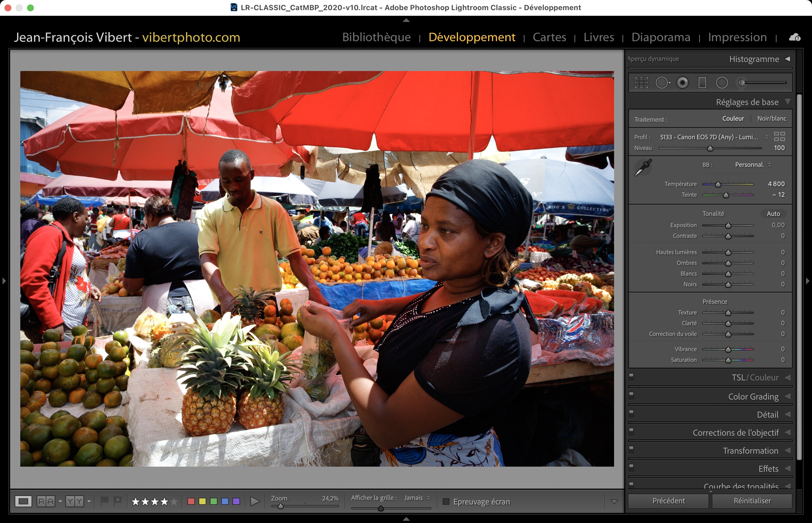Screen dimensions: 812x523
Task: Open the BB white balance dropdown
Action: (753, 165)
